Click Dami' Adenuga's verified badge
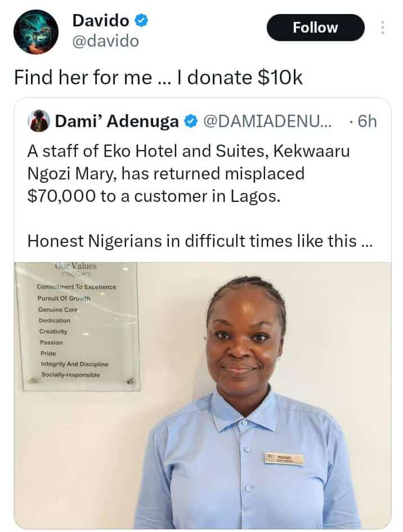Screen dimensions: 403x532 click(191, 121)
